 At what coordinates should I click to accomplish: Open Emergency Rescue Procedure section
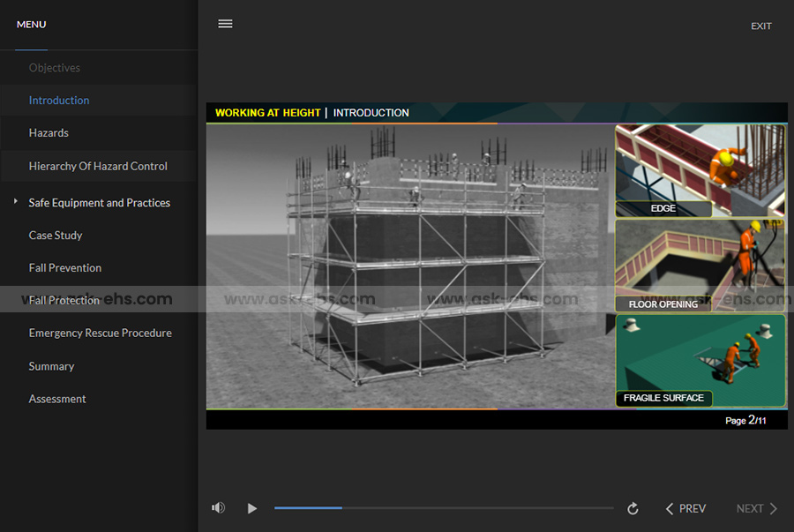point(100,333)
